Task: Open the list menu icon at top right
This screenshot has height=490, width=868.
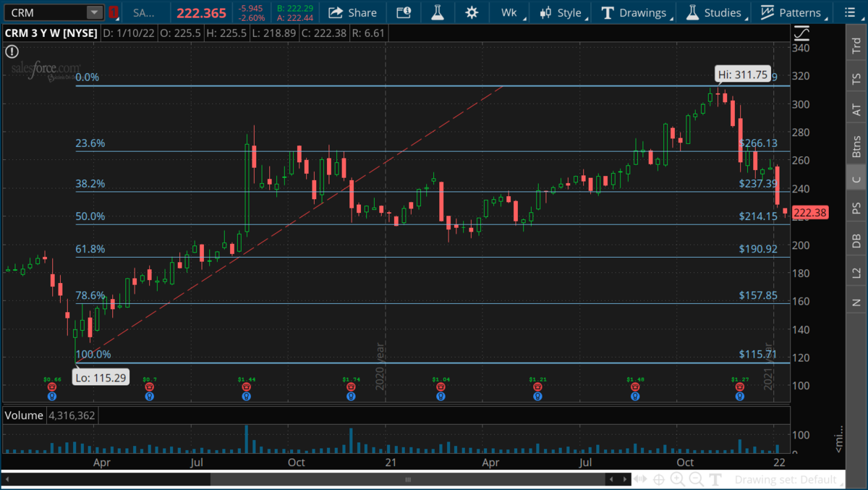Action: coord(848,12)
